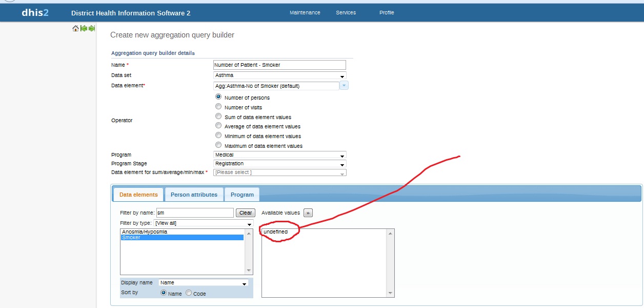Click the green right arrow icon
644x308 pixels.
(x=92, y=28)
